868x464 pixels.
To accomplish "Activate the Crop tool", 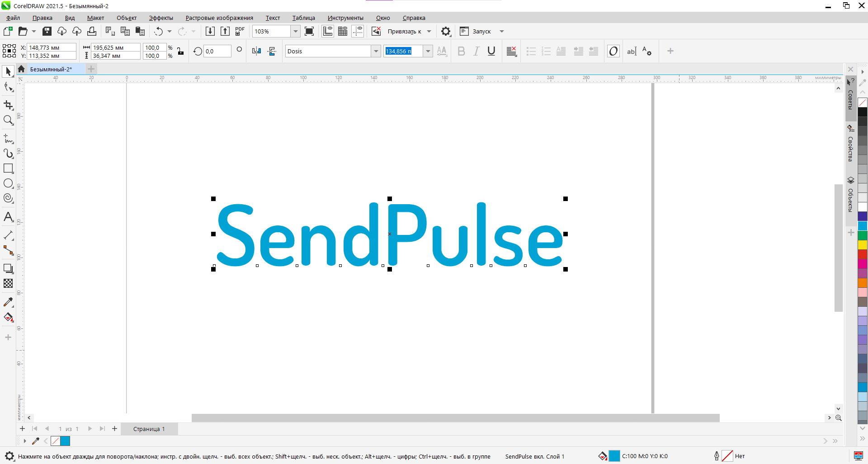I will (x=8, y=105).
